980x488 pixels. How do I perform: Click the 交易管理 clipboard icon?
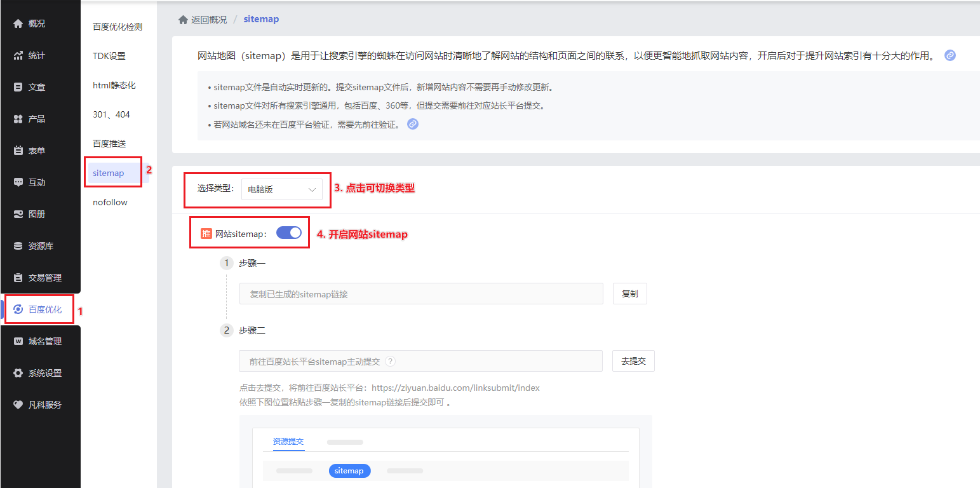(x=18, y=278)
